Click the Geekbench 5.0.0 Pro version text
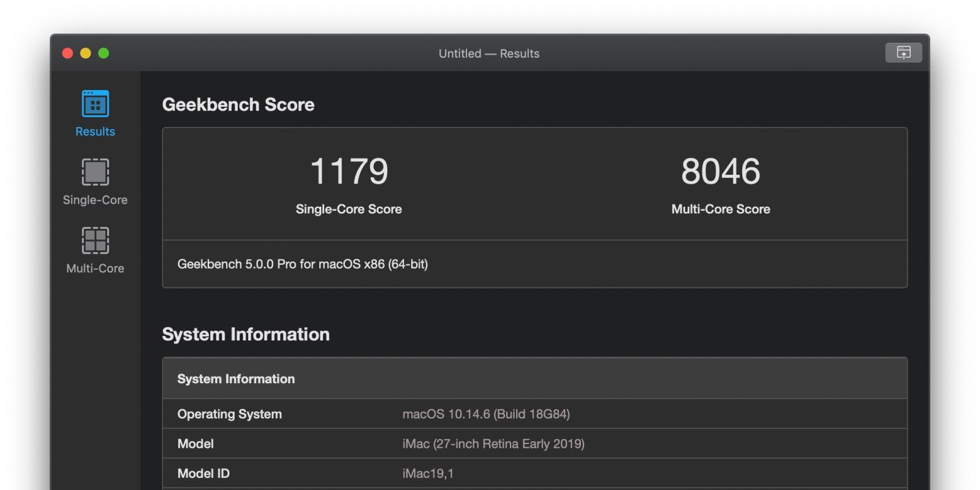This screenshot has height=490, width=980. (302, 264)
